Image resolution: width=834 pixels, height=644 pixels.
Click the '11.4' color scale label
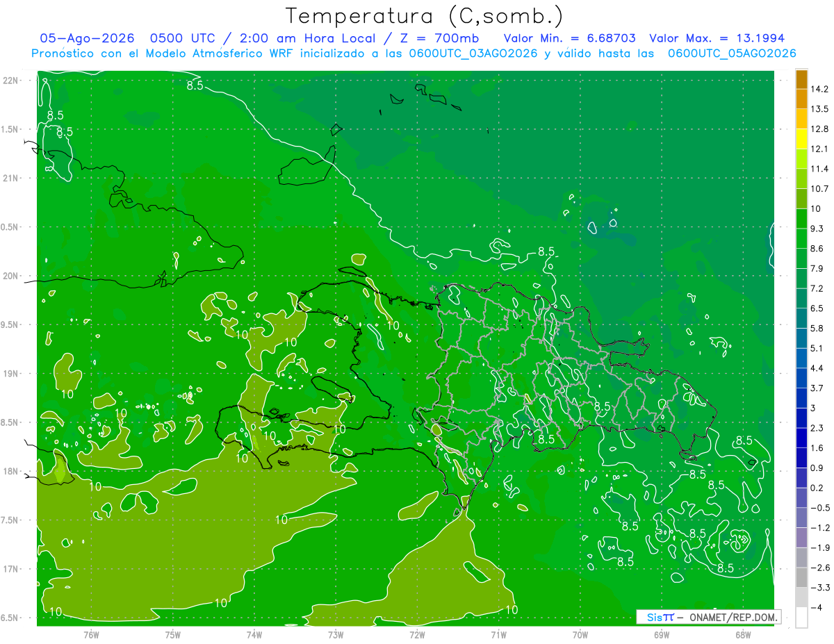coord(820,169)
